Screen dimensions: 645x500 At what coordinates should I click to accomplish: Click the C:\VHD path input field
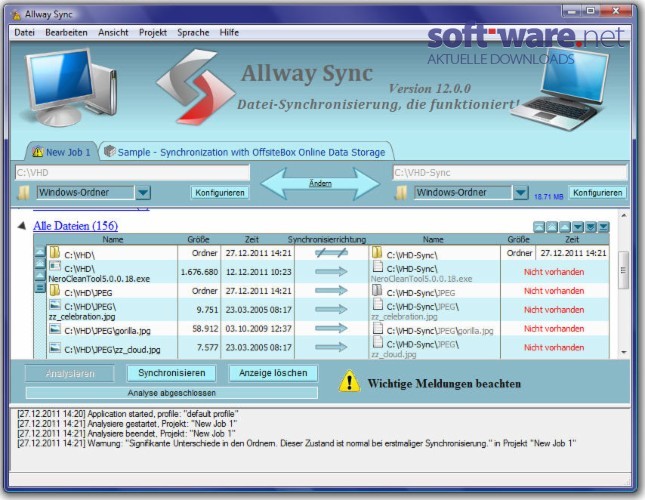pos(132,173)
